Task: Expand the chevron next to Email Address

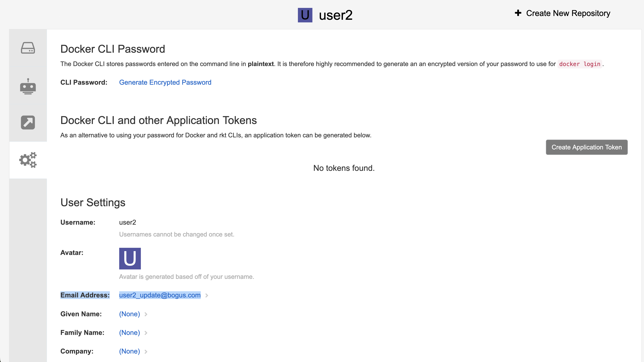Action: click(x=207, y=296)
